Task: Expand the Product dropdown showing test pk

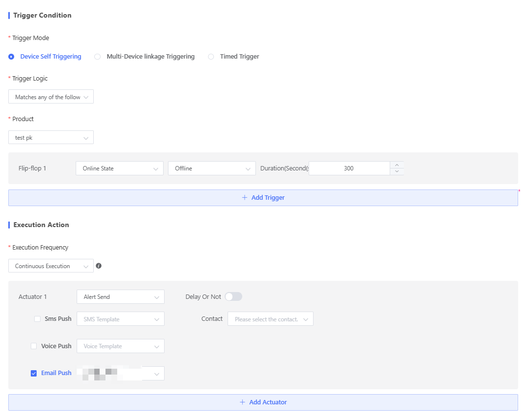Action: pos(51,138)
